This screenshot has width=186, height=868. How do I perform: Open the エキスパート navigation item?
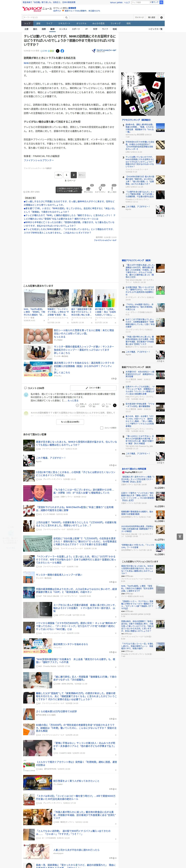64,23
